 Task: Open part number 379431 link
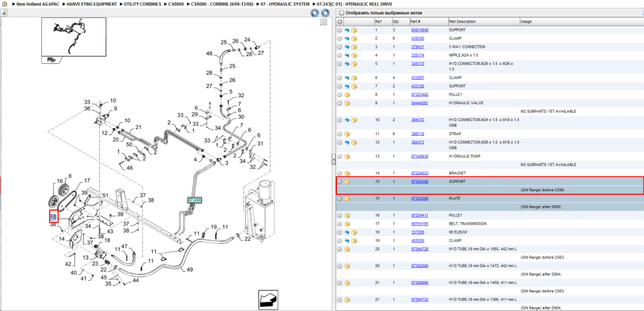coord(418,47)
